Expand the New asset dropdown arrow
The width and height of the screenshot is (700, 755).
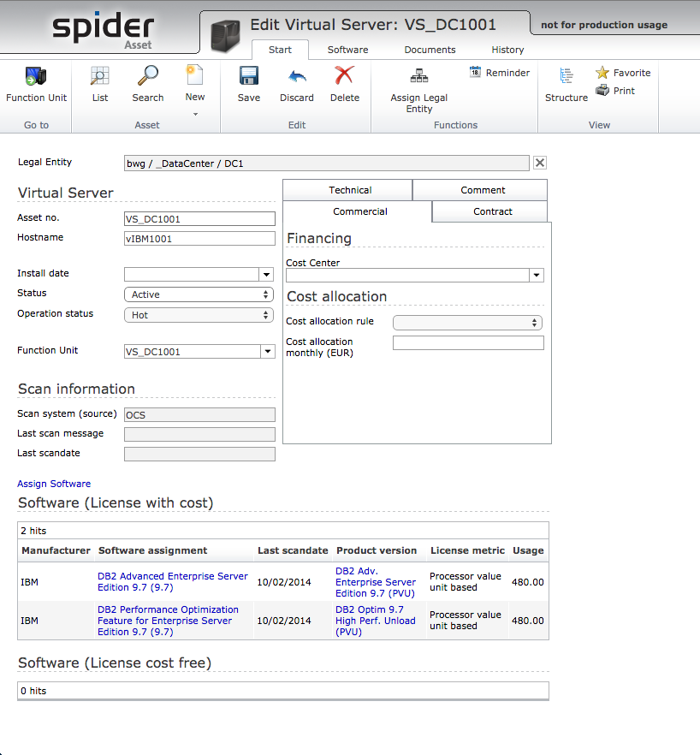(x=195, y=114)
